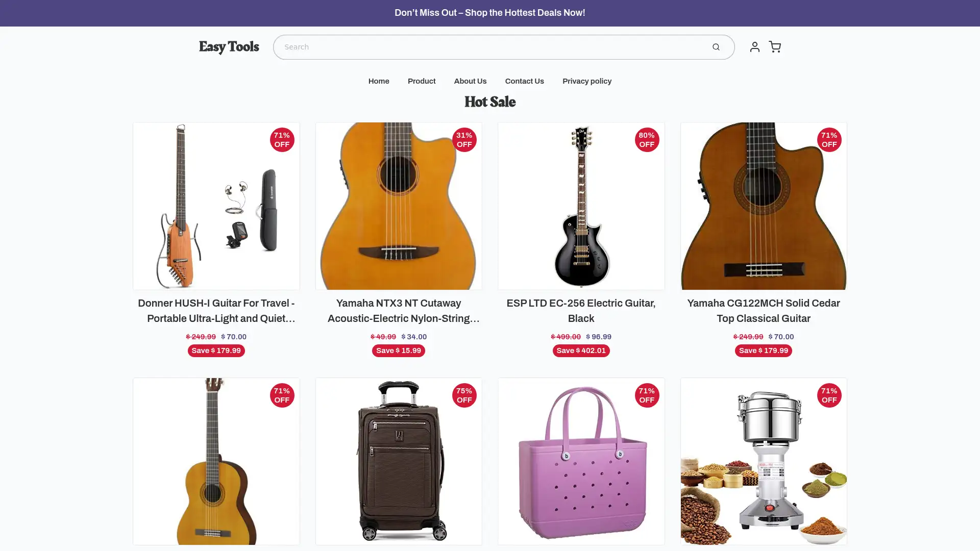The width and height of the screenshot is (980, 551).
Task: Click the 75% OFF badge on luggage
Action: point(464,395)
